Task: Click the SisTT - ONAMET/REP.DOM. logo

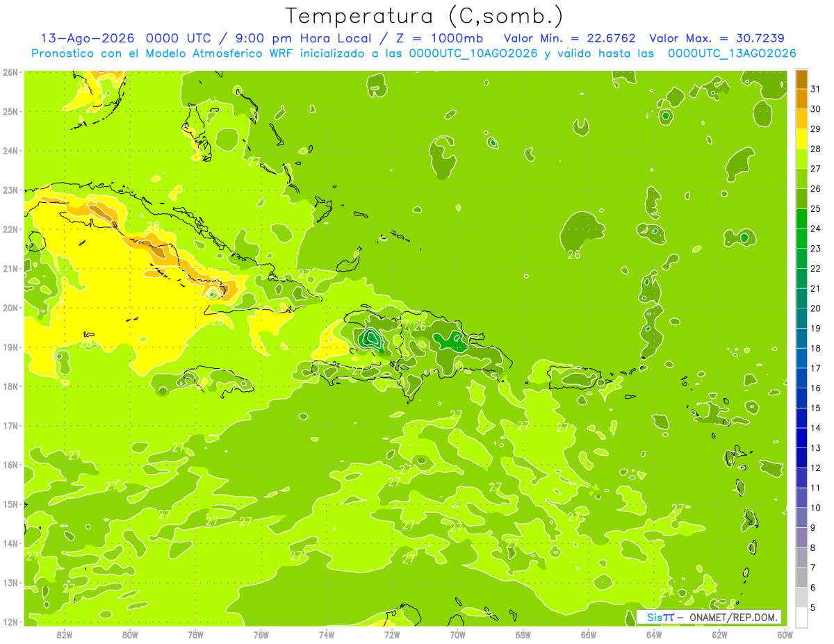Action: pyautogui.click(x=710, y=617)
